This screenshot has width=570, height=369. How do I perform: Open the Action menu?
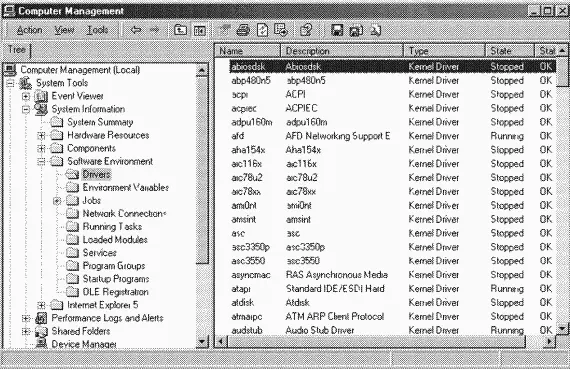(x=29, y=30)
